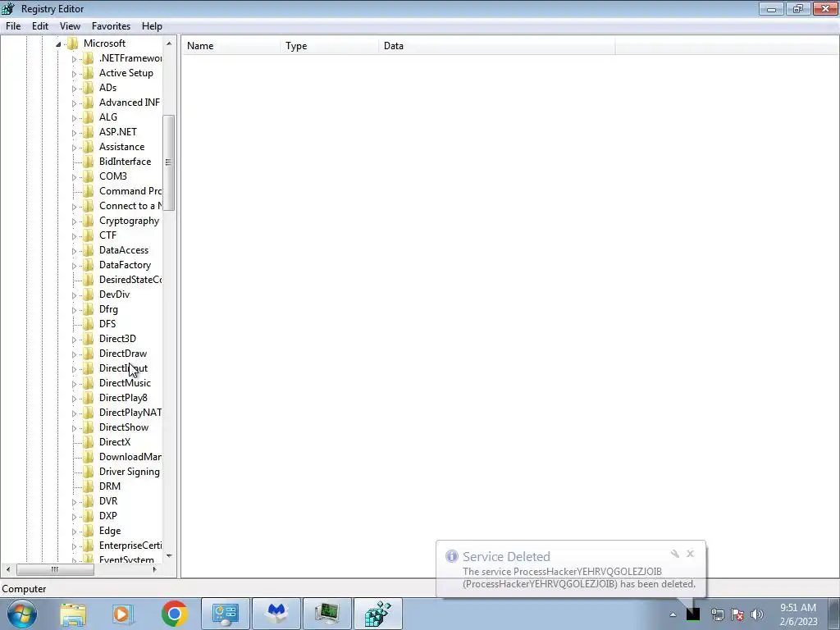Screen dimensions: 840x630
Task: Click the Service Deleted info icon
Action: tap(452, 556)
